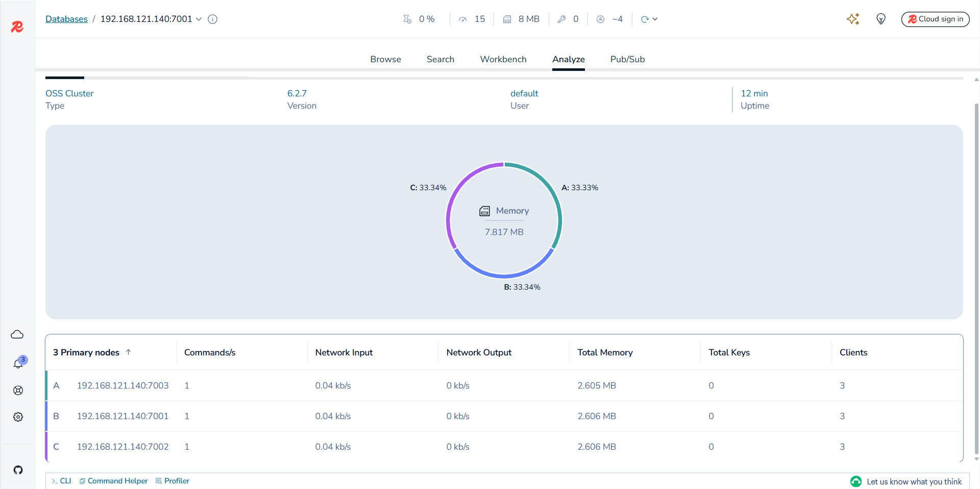Click the vertical page scrollbar
Viewport: 980px width, 489px height.
pos(976,278)
